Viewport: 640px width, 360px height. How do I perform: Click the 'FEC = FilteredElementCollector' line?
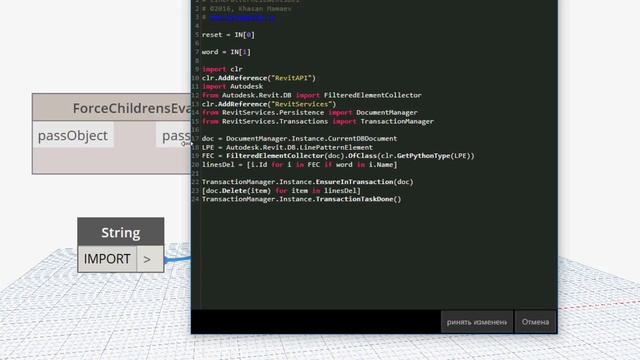tap(338, 156)
